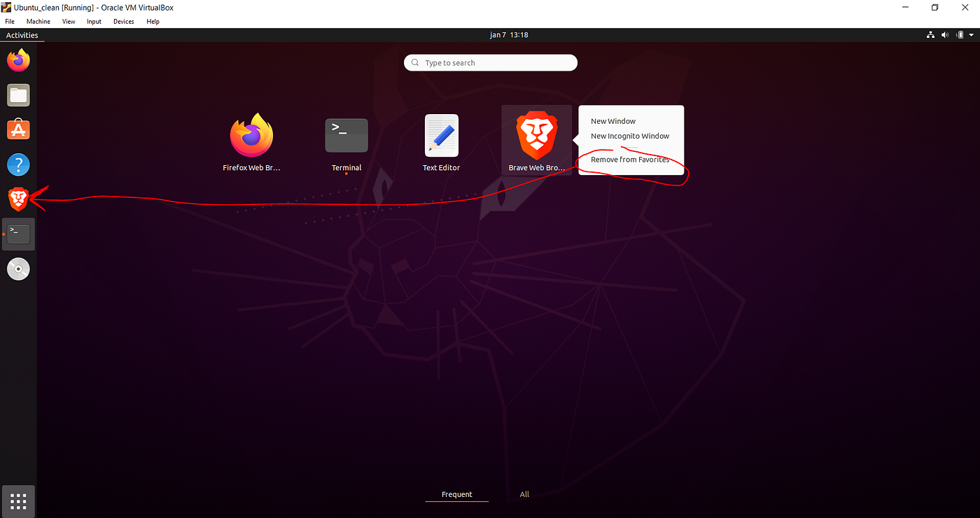The width and height of the screenshot is (980, 518).
Task: Choose New Incognito Window from the context menu
Action: 631,136
